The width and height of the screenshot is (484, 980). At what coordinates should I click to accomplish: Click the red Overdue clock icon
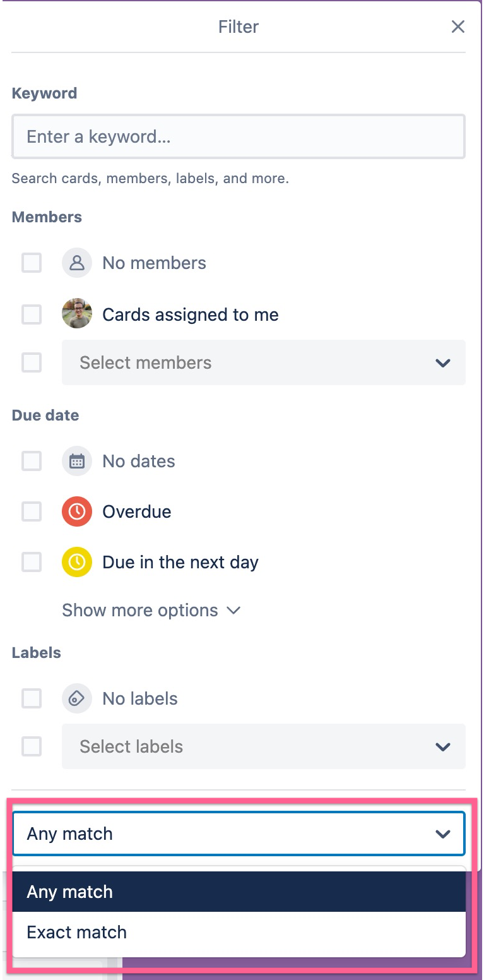pyautogui.click(x=77, y=511)
